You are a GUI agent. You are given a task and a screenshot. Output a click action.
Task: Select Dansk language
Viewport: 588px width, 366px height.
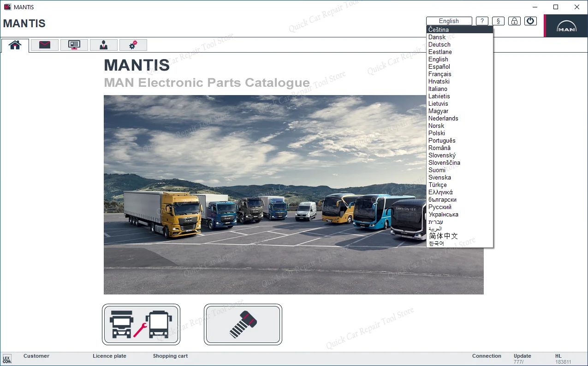coord(460,37)
